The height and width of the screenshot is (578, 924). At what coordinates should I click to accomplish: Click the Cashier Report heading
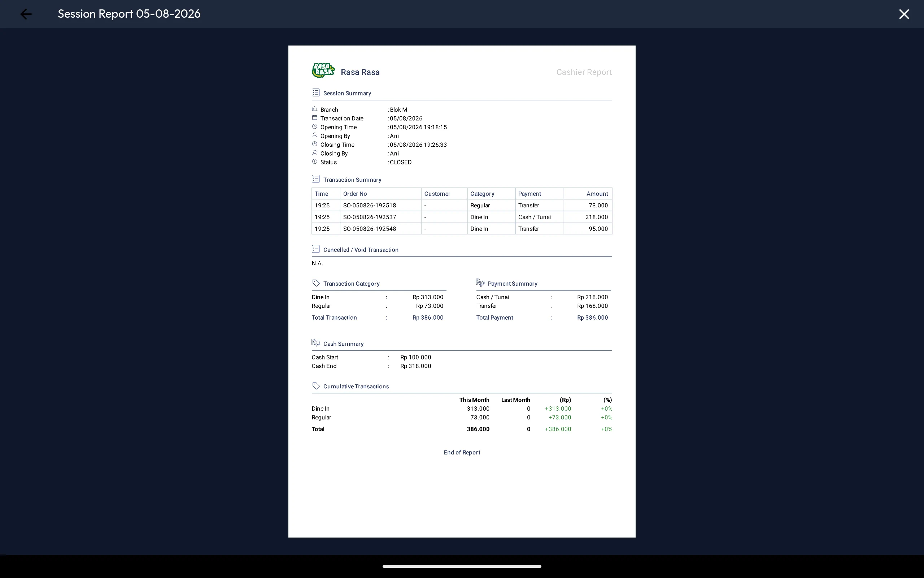(x=584, y=72)
